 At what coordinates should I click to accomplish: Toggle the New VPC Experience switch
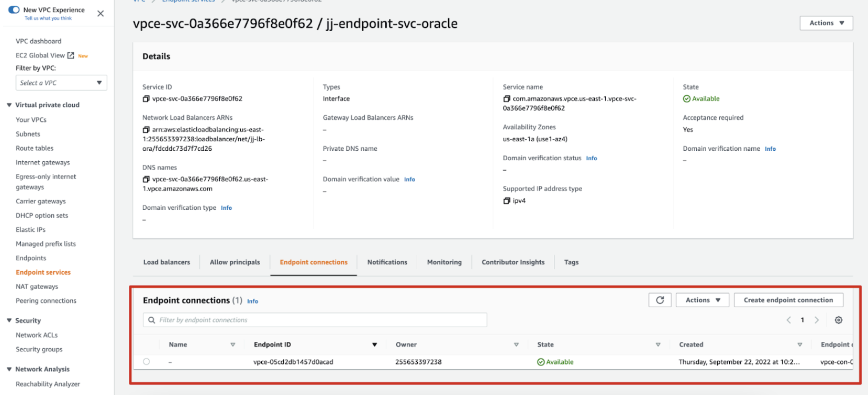pos(14,10)
